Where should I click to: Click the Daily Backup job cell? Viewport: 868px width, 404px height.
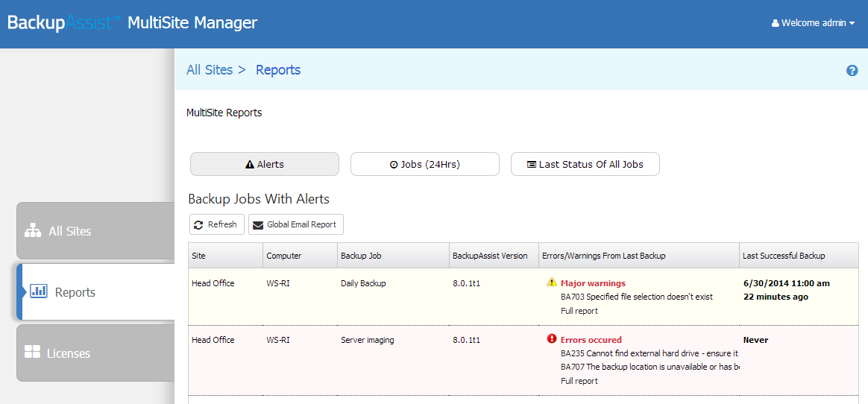click(x=363, y=283)
